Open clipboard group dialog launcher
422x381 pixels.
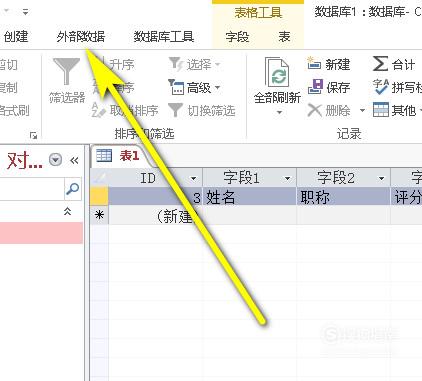point(33,135)
